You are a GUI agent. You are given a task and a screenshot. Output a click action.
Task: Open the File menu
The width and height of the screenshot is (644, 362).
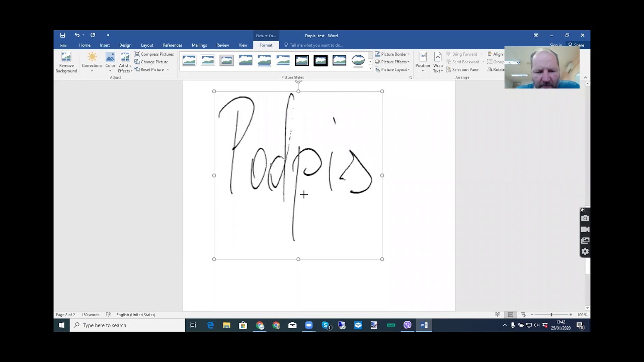click(x=63, y=45)
